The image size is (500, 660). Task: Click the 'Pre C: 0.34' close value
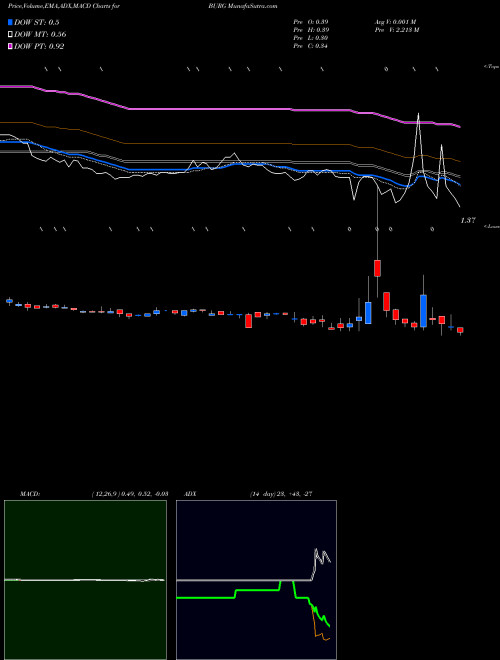311,46
